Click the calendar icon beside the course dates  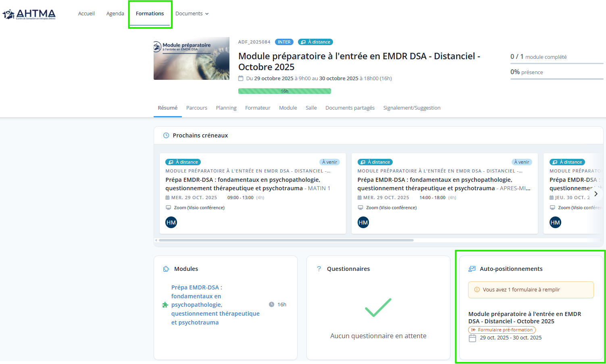pos(241,78)
